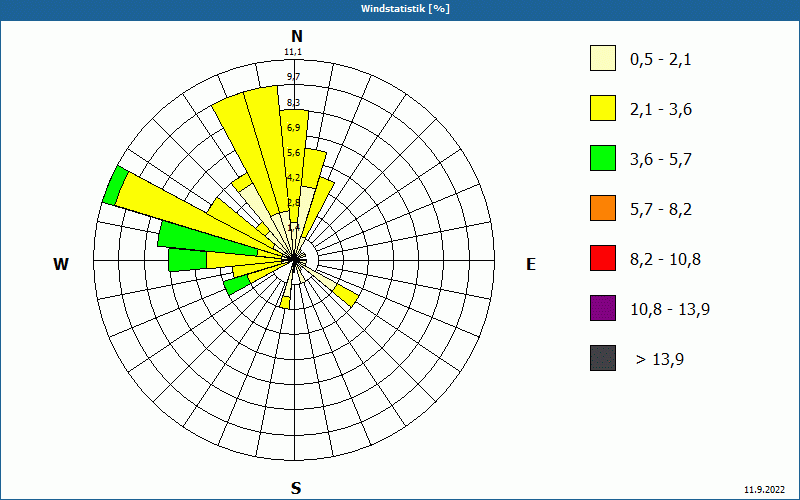Click the green tip of the longest west-northwest bar
The image size is (800, 500).
pyautogui.click(x=115, y=186)
